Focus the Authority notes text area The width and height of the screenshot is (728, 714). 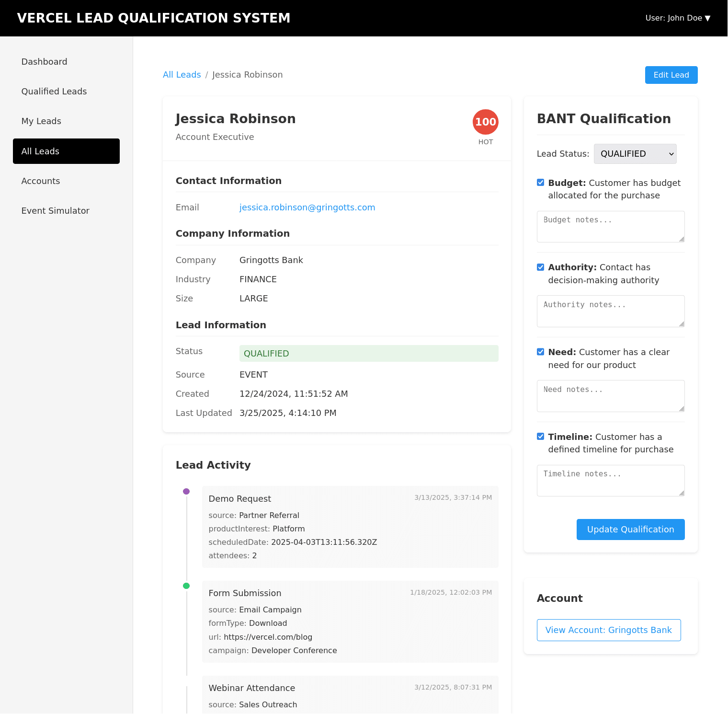611,311
